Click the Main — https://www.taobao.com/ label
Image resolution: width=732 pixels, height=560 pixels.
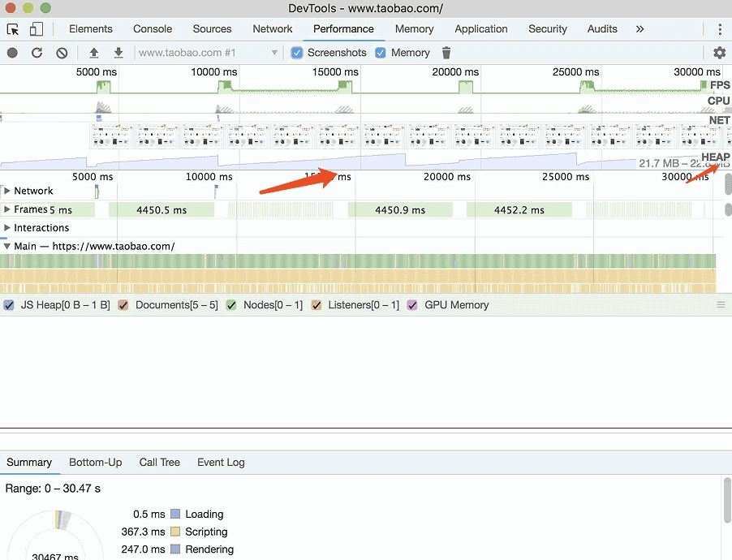[94, 246]
